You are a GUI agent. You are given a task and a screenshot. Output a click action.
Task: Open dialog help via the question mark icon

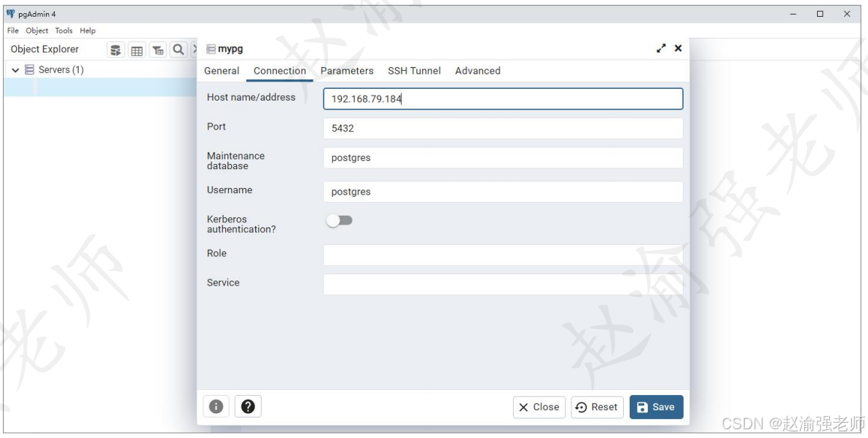tap(248, 407)
